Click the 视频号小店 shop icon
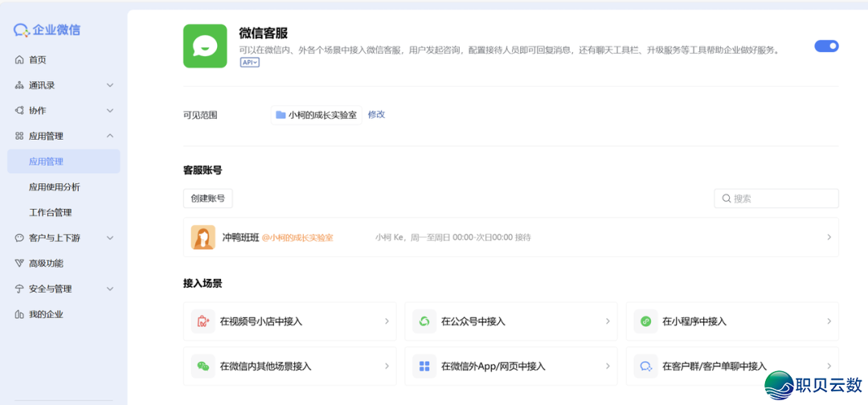 203,321
